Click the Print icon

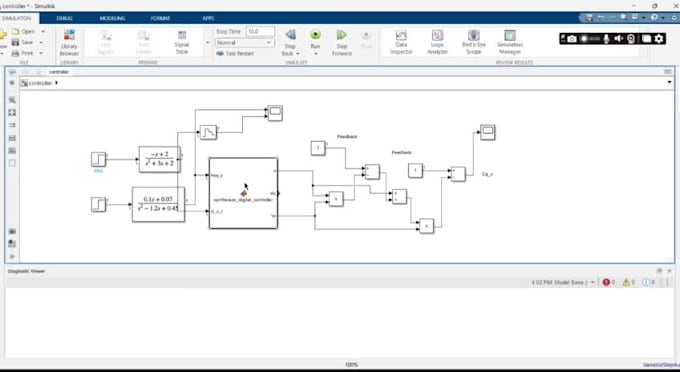click(16, 53)
